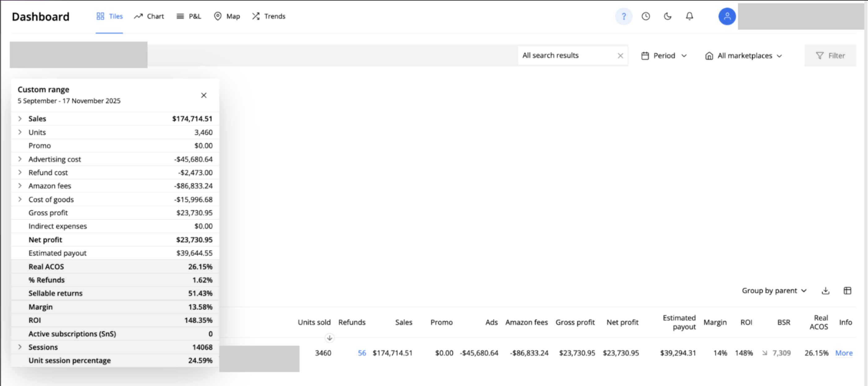Clear the All search results field

click(620, 56)
